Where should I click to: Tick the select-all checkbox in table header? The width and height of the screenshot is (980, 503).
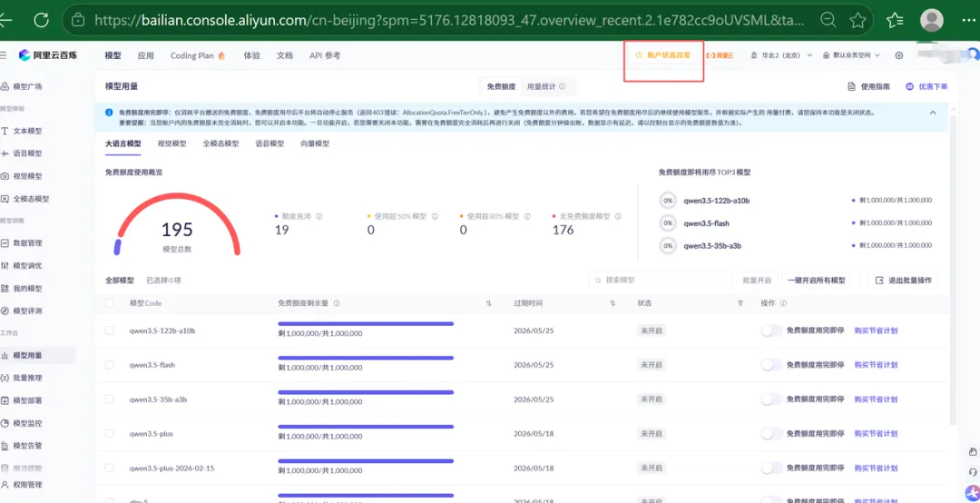[x=110, y=303]
